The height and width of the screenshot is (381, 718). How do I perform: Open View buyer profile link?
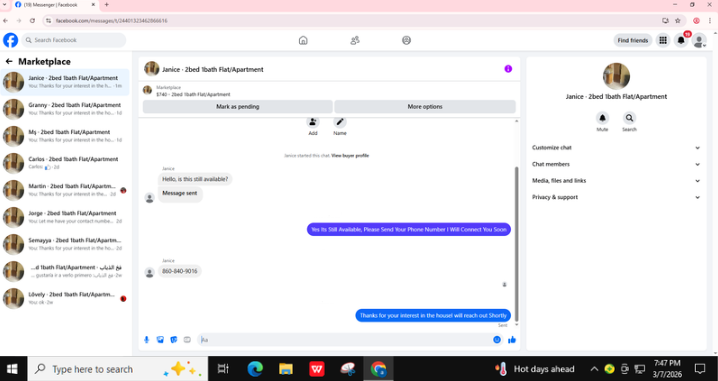click(350, 156)
